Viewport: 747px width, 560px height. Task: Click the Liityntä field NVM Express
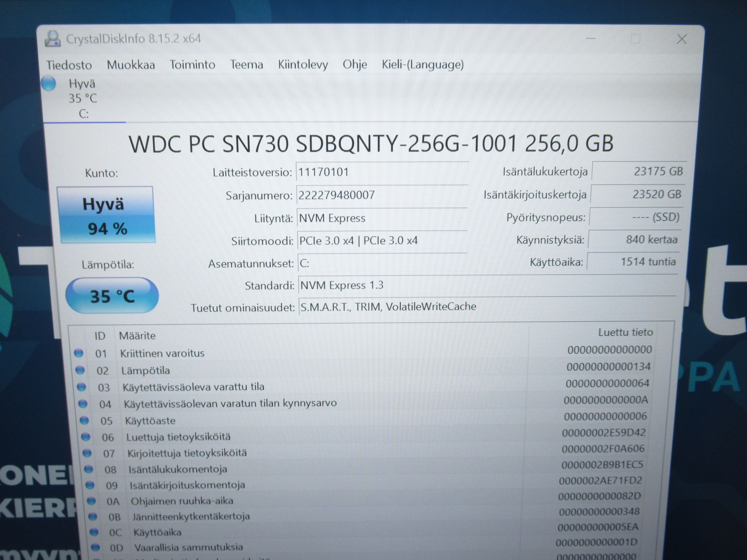click(x=383, y=218)
